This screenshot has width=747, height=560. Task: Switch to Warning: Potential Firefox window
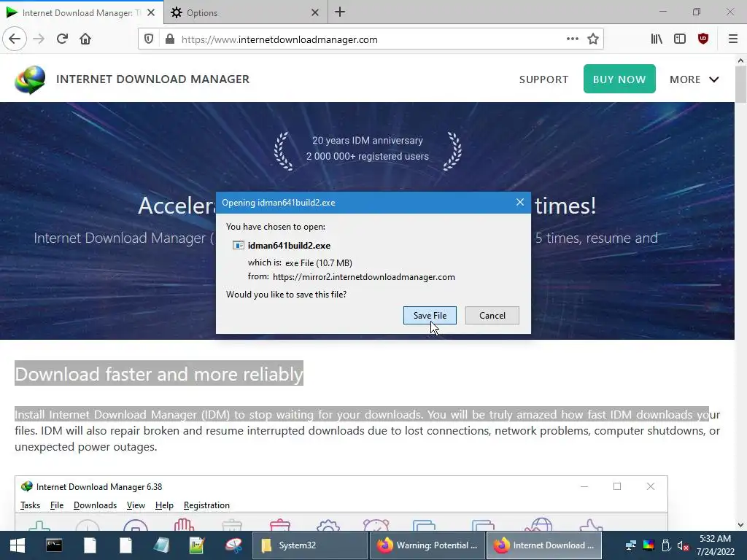click(x=427, y=545)
